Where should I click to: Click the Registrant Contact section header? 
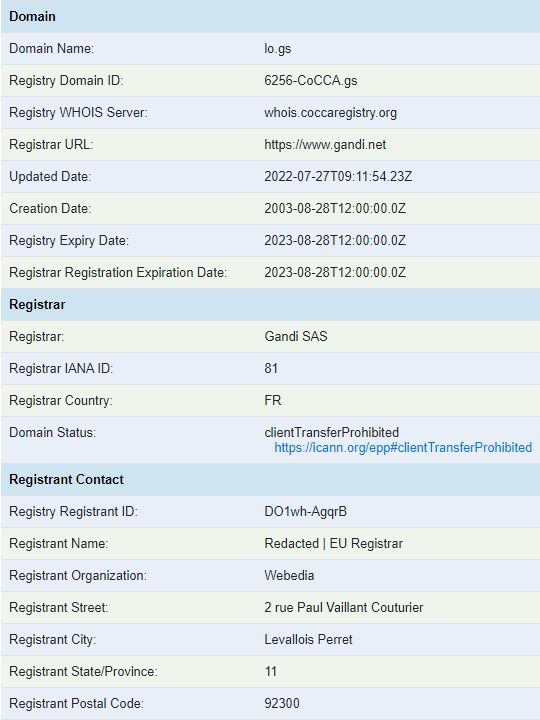coord(270,479)
